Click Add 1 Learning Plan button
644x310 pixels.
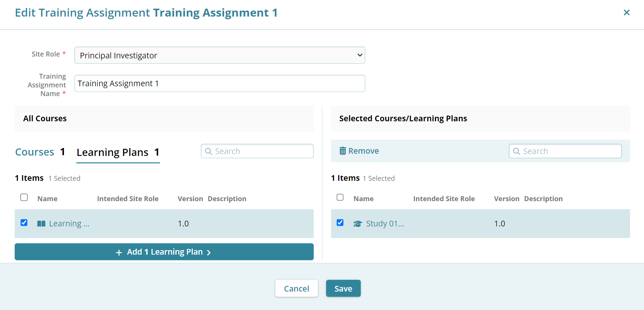coord(164,252)
